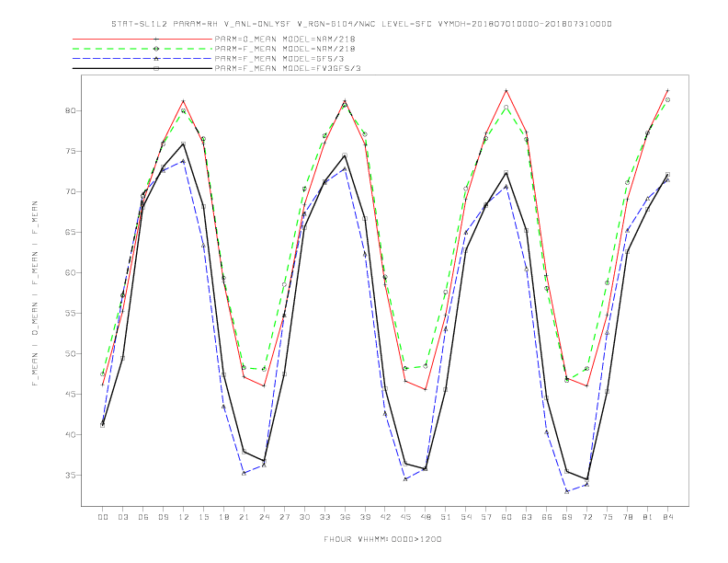Image resolution: width=728 pixels, height=563 pixels.
Task: Click y-axis tick label 80
Action: tap(70, 110)
